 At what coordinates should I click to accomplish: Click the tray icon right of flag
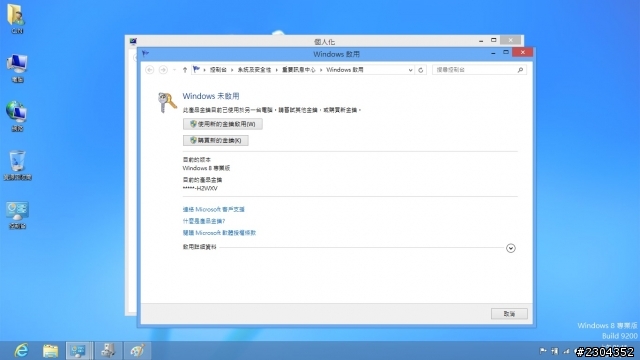coord(554,351)
